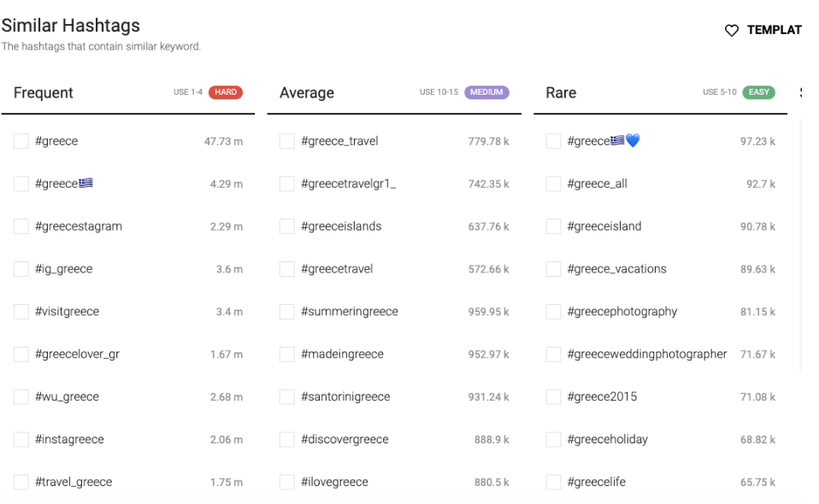Check the #greecelife hashtag box
819x504 pixels.
(553, 482)
